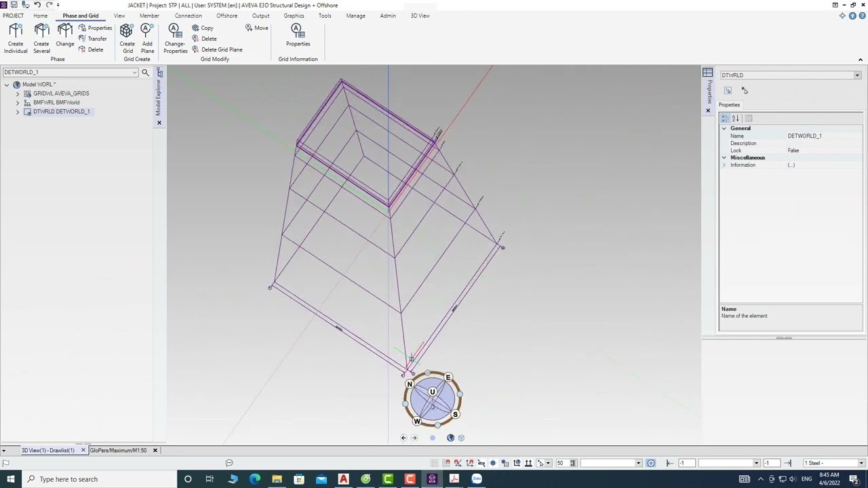The width and height of the screenshot is (868, 488).
Task: Toggle crosshair snap icon in status bar
Action: 493,463
